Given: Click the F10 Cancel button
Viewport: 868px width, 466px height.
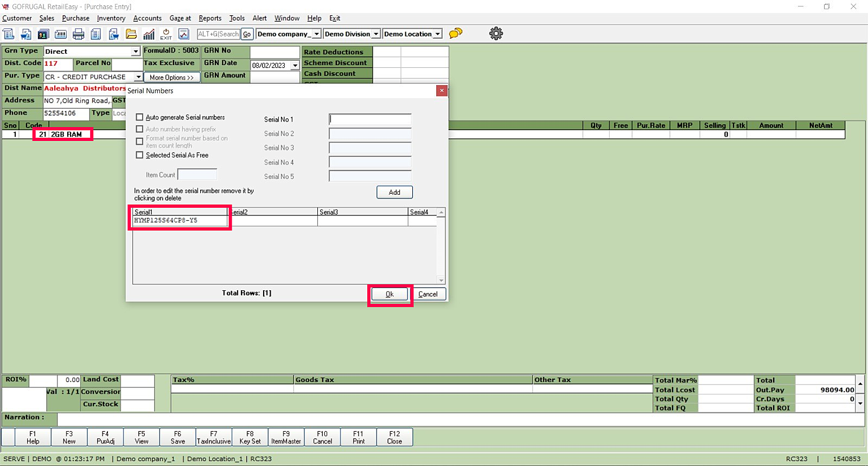Looking at the screenshot, I should click(x=322, y=437).
